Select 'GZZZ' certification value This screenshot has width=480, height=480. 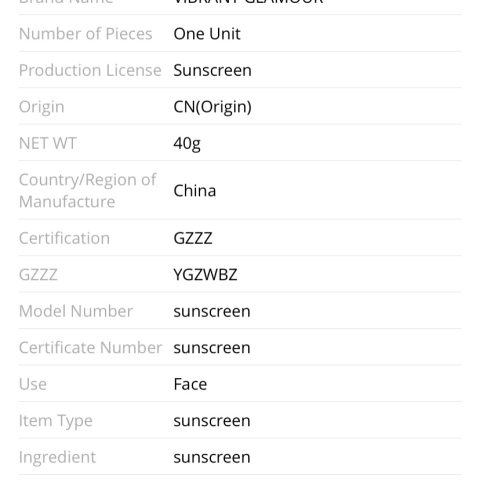click(193, 238)
